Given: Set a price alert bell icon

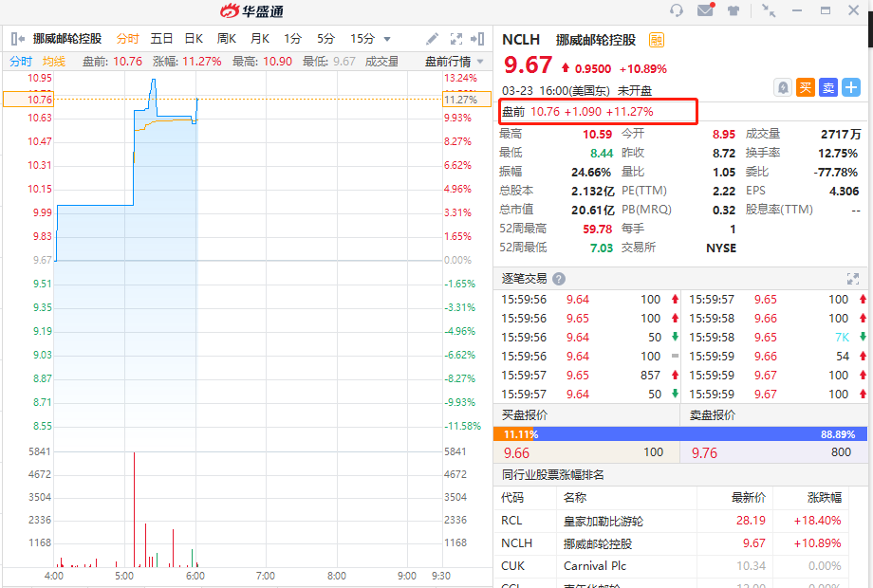Looking at the screenshot, I should click(783, 88).
